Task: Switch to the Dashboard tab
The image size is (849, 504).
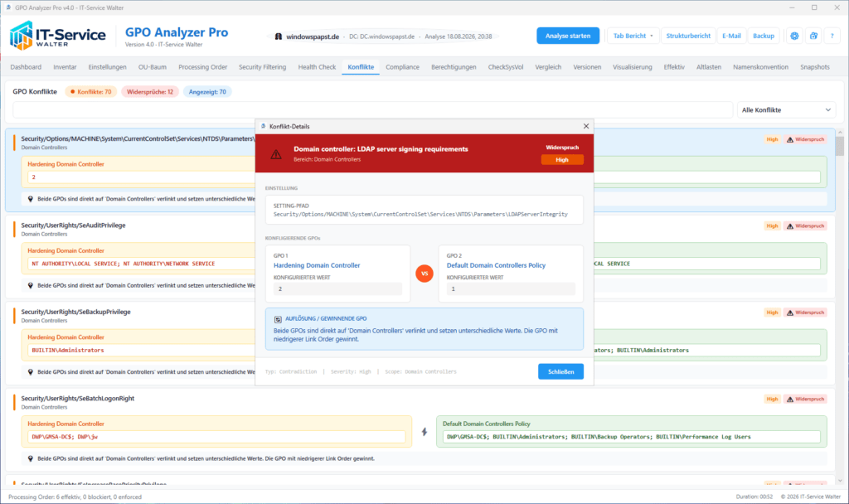Action: coord(26,67)
